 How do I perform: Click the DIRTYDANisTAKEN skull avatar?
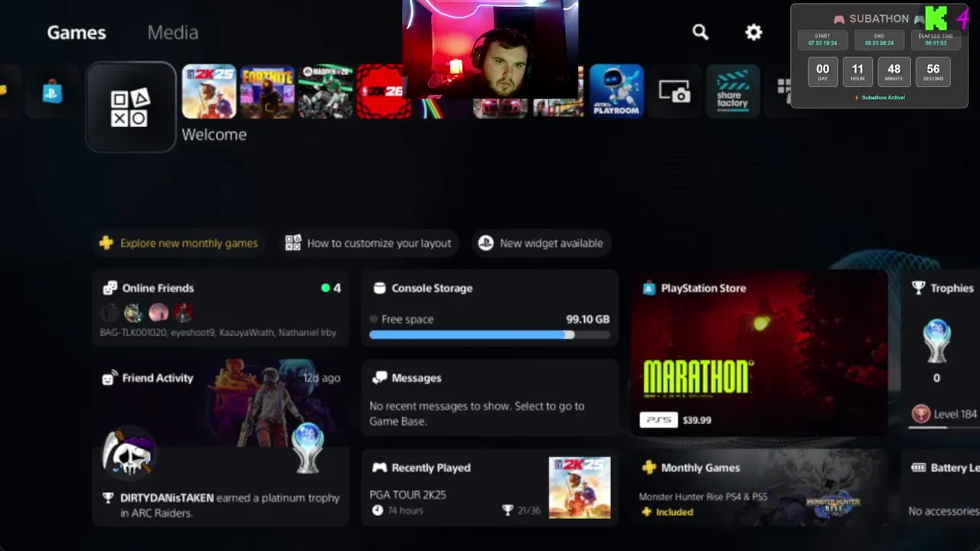[x=129, y=453]
